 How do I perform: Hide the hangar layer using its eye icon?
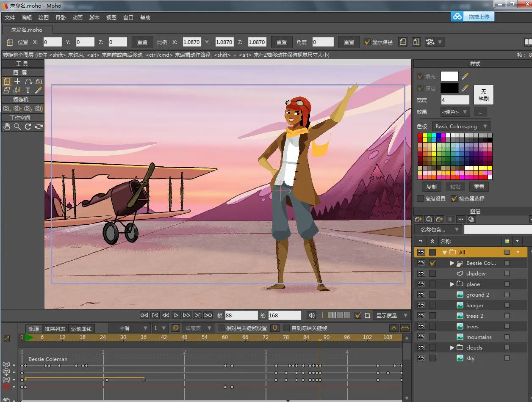click(421, 305)
